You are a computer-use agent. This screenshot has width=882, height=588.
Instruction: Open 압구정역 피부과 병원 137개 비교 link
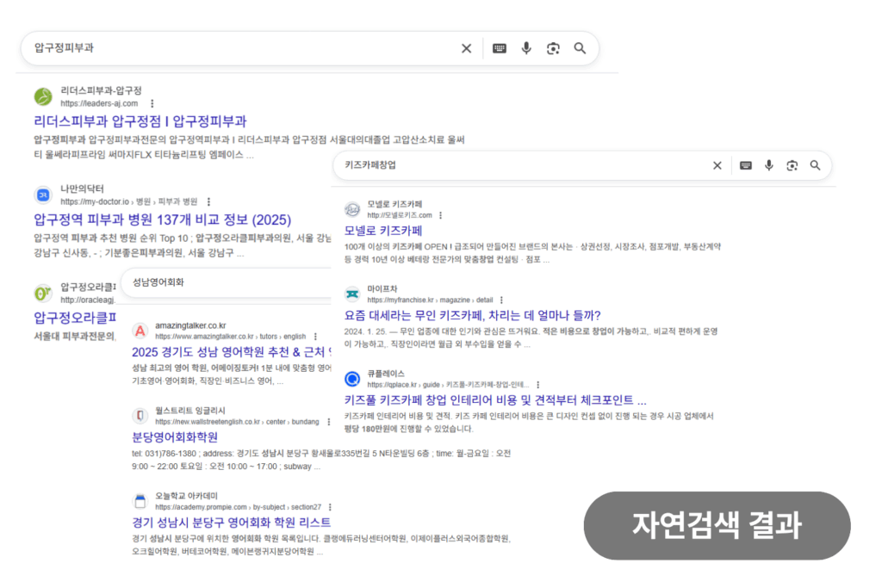pos(162,219)
